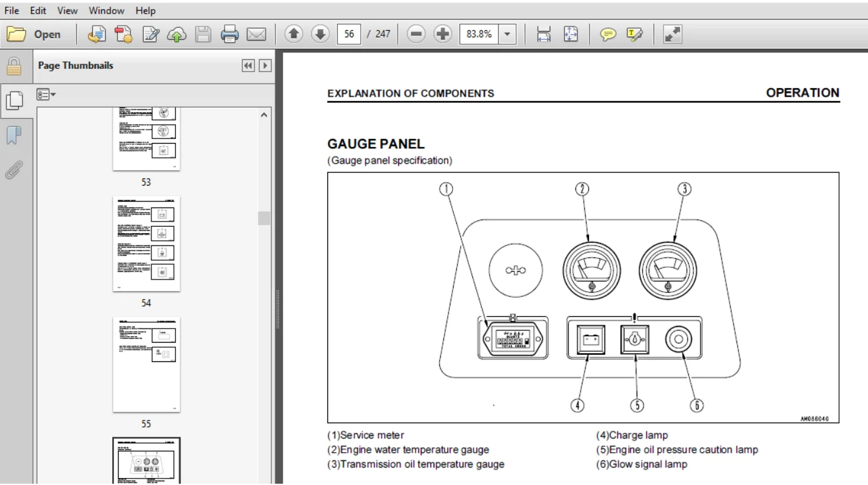868x485 pixels.
Task: Select page 55 thumbnail
Action: click(x=146, y=365)
